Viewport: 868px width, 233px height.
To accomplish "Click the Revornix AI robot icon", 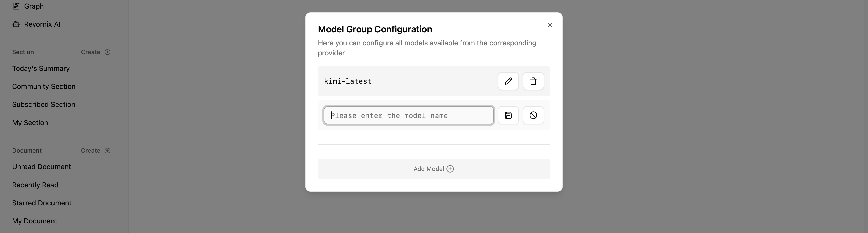I will pos(16,24).
